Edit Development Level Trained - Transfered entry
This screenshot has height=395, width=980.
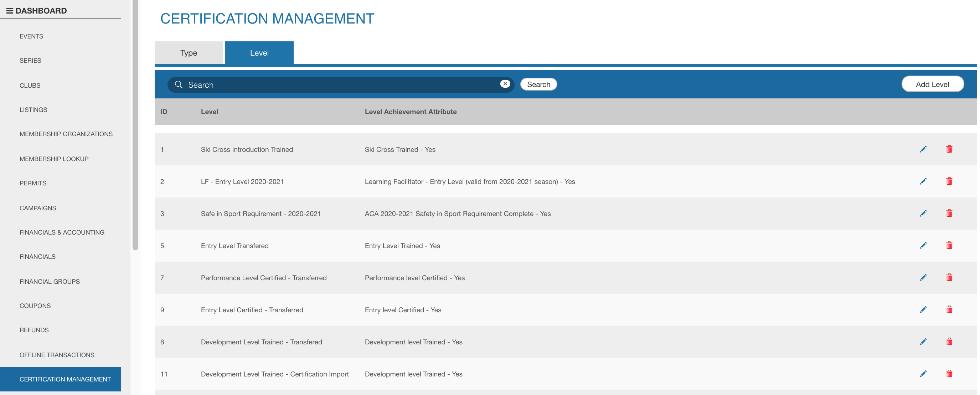pyautogui.click(x=923, y=342)
